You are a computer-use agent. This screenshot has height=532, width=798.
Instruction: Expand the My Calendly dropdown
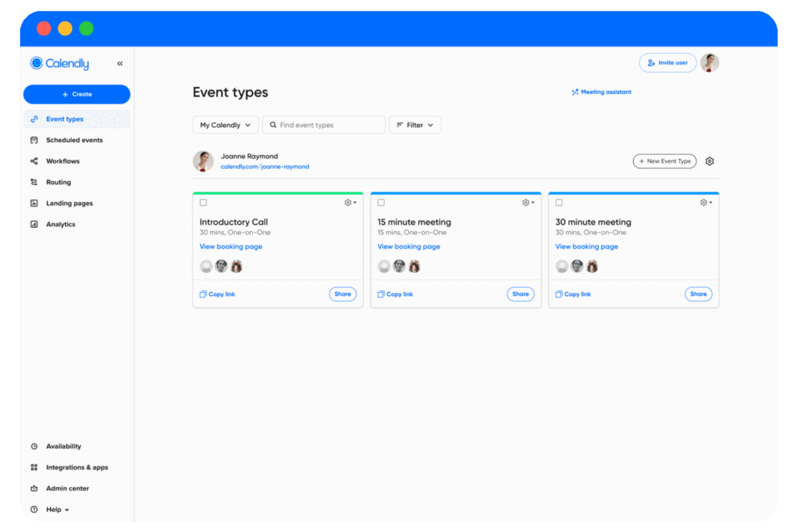tap(225, 125)
